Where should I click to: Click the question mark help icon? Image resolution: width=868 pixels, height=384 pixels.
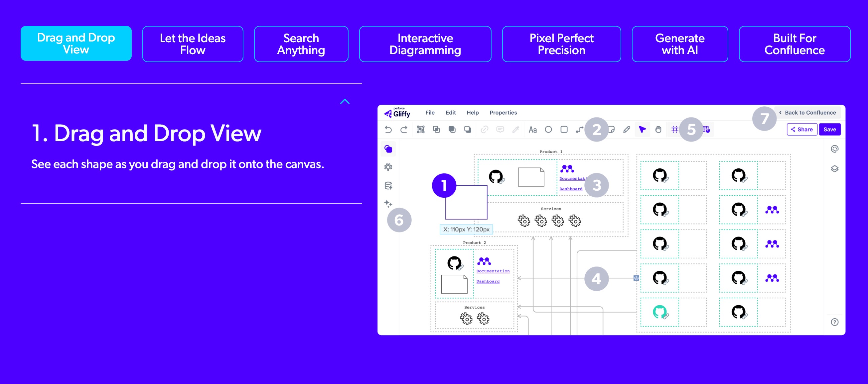(x=834, y=322)
